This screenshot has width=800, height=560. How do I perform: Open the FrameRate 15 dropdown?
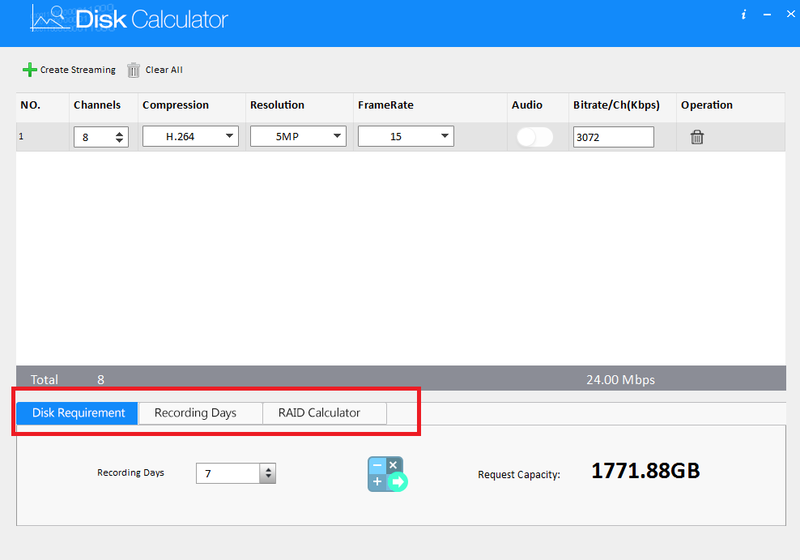coord(406,136)
